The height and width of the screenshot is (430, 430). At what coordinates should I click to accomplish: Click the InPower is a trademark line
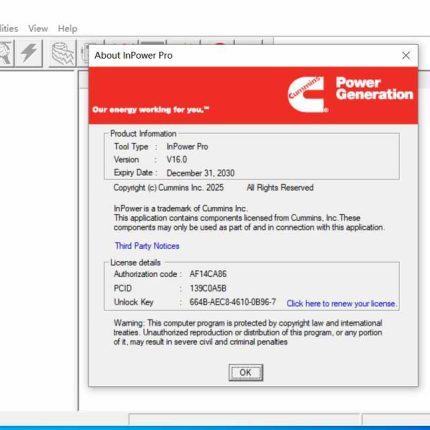[180, 209]
